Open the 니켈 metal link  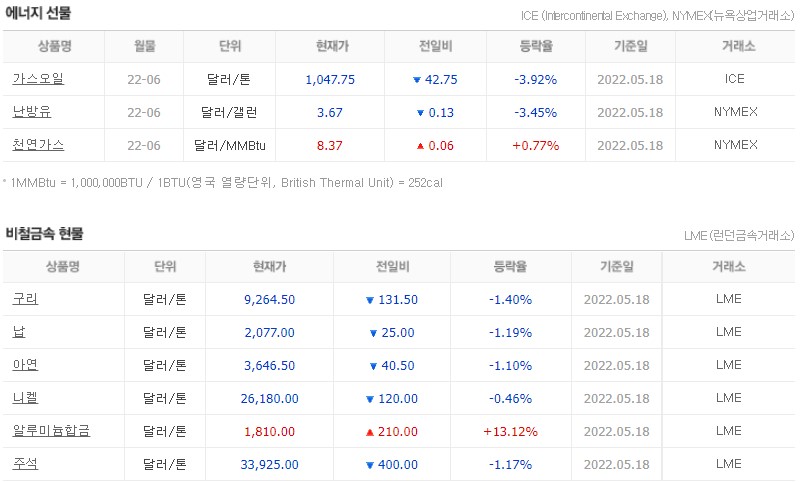(25, 398)
